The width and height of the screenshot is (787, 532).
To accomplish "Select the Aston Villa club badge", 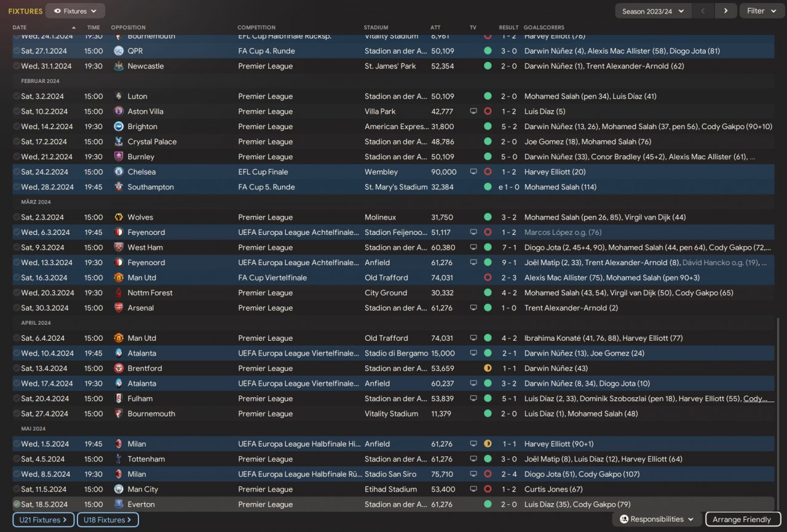I will point(119,111).
